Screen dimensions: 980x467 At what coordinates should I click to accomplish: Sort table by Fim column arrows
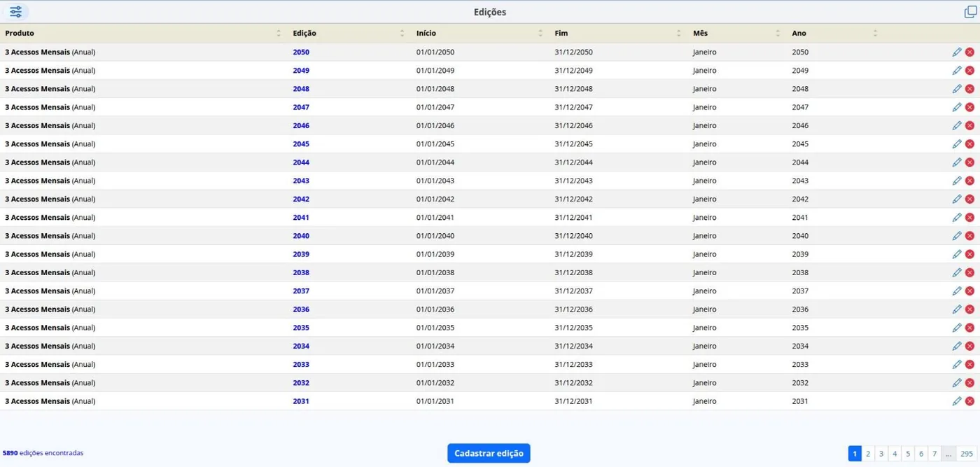678,33
